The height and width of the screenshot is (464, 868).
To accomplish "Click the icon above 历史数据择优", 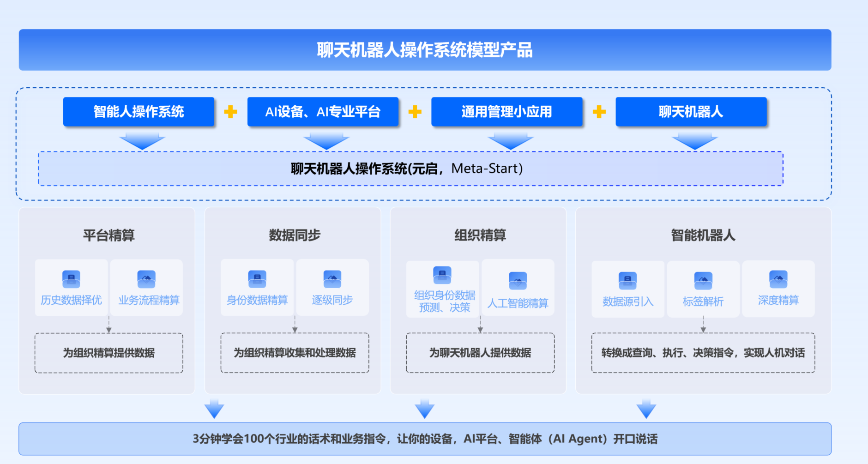I will pyautogui.click(x=71, y=279).
